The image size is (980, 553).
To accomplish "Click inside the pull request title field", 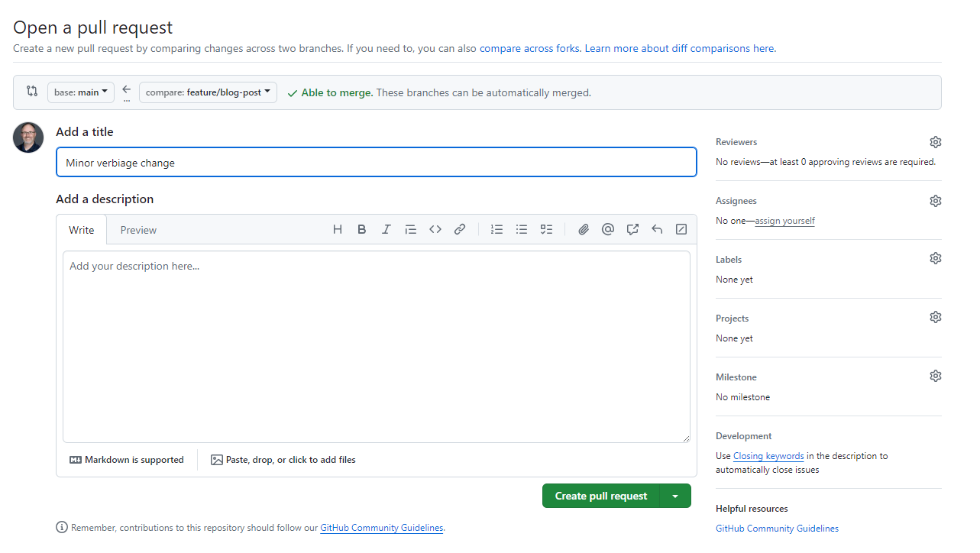I will click(x=376, y=161).
